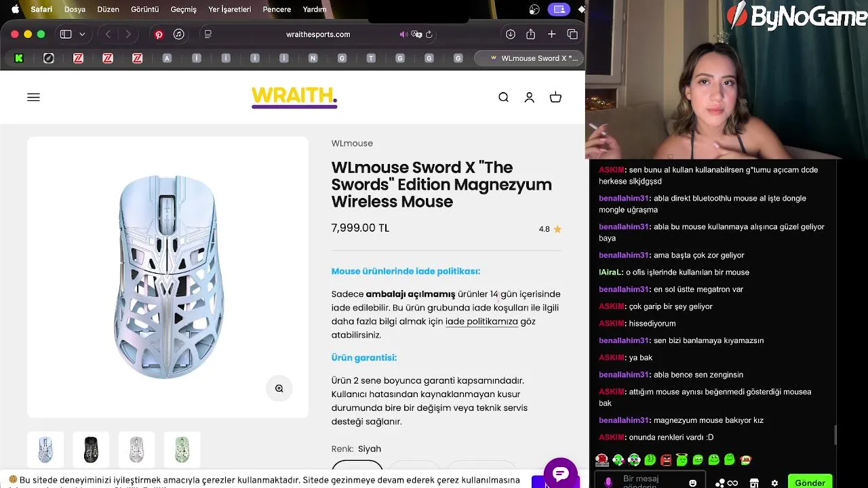Open the Yardım menu
The height and width of the screenshot is (488, 868).
314,9
